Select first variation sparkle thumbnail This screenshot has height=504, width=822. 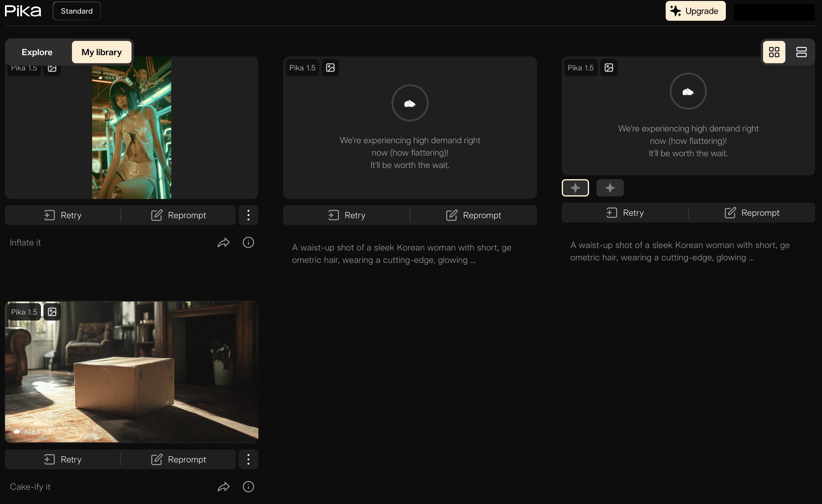pos(575,188)
